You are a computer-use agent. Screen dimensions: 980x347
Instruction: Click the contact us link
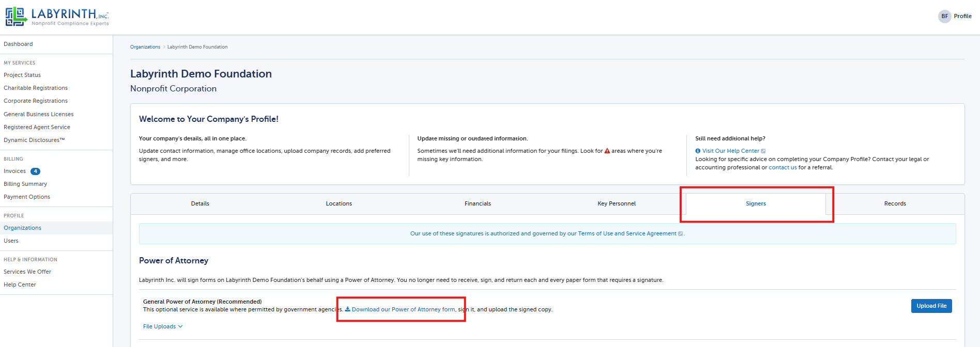783,167
